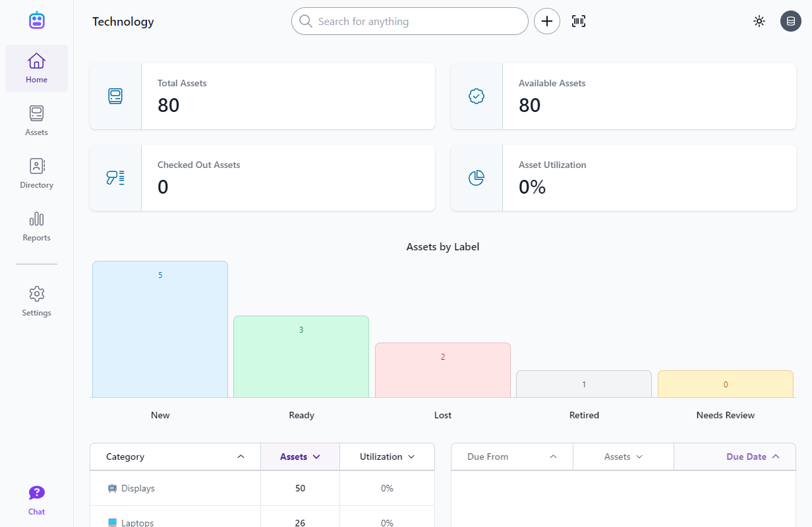
Task: Click the plus button to add an asset
Action: pyautogui.click(x=547, y=21)
